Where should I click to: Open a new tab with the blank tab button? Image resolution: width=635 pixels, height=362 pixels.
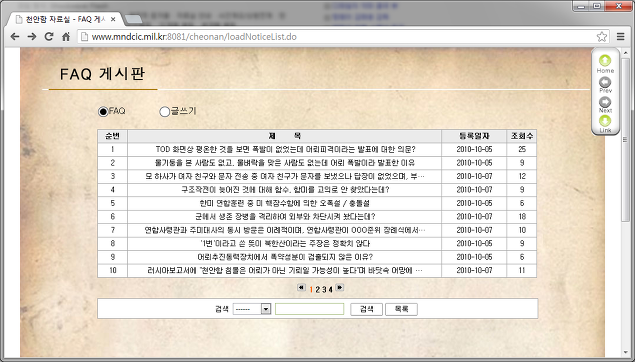(133, 19)
